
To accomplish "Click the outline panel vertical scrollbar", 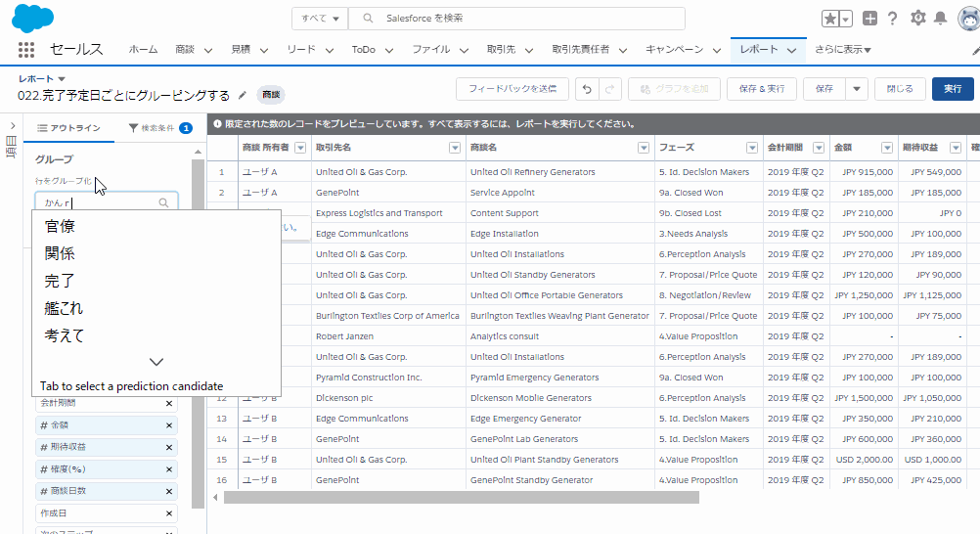I will 199,334.
